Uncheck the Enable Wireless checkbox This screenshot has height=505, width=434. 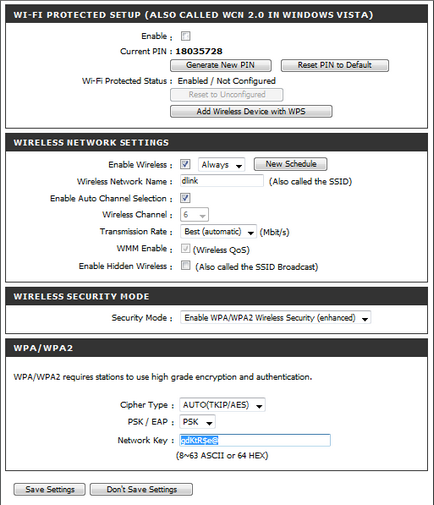tap(185, 164)
